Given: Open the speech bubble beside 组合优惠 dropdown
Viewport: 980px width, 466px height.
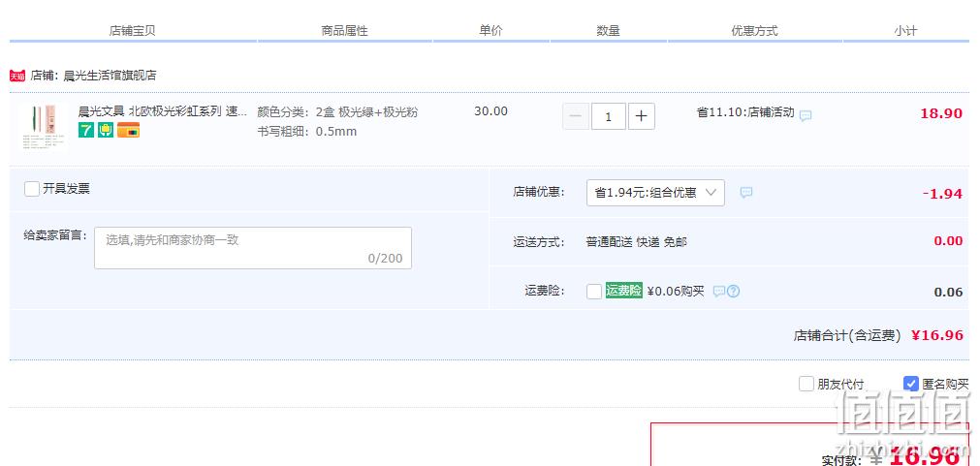Looking at the screenshot, I should point(746,193).
